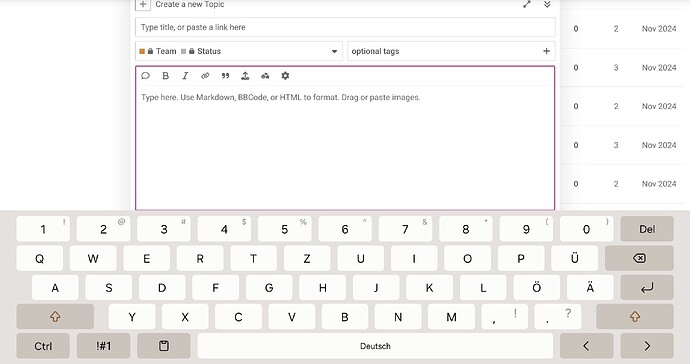Viewport: 690px width, 364px height.
Task: Tap the number 8 key
Action: 466,229
